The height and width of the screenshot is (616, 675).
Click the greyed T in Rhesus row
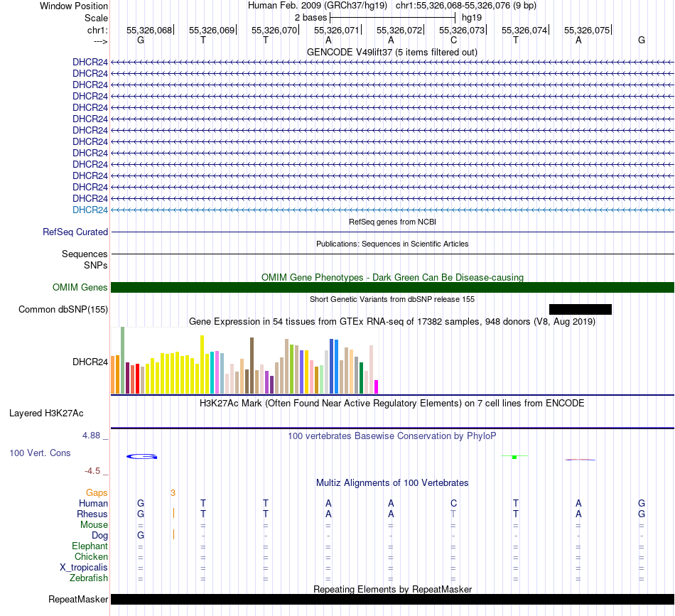tap(453, 514)
